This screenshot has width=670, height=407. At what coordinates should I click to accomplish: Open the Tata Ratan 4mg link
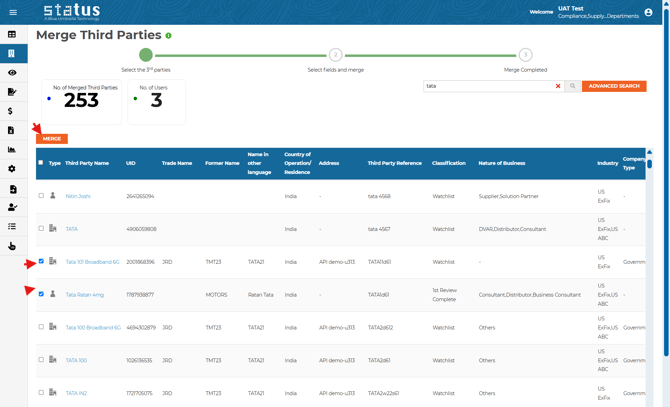point(85,295)
